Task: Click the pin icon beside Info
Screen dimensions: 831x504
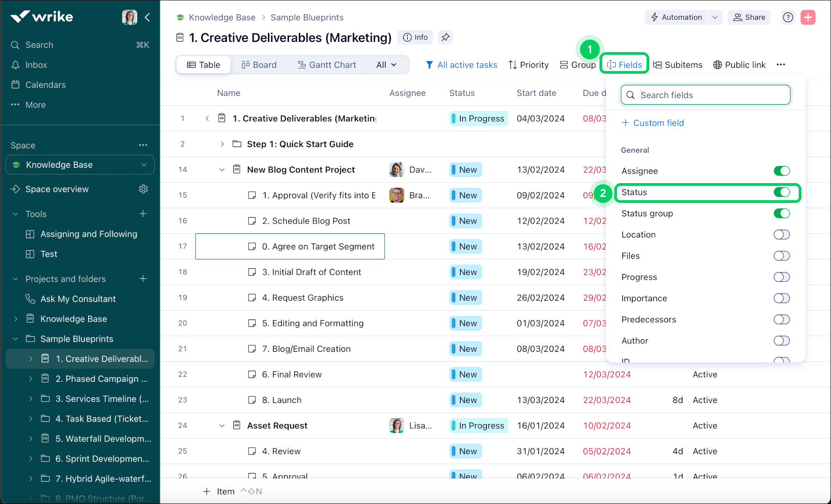Action: (x=445, y=37)
